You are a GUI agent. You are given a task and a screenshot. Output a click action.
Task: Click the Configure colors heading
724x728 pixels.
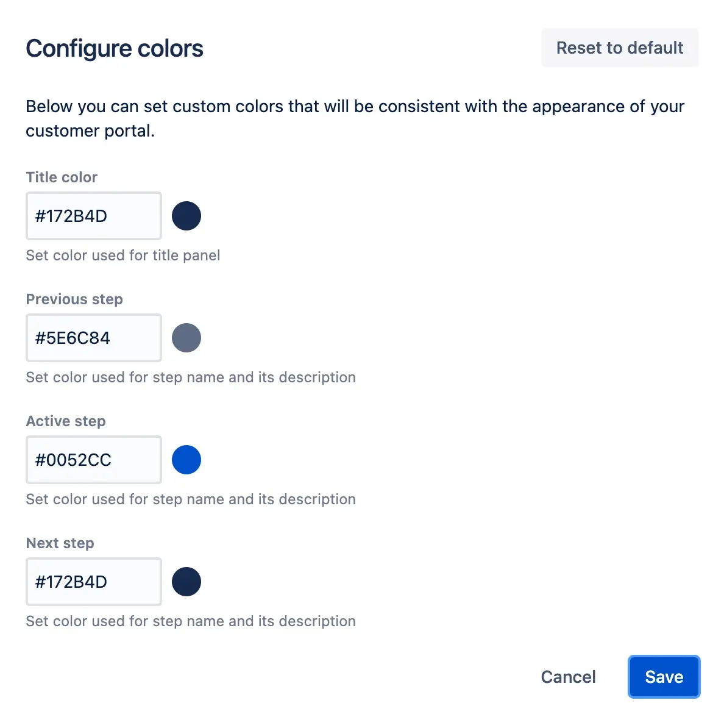[x=115, y=48]
